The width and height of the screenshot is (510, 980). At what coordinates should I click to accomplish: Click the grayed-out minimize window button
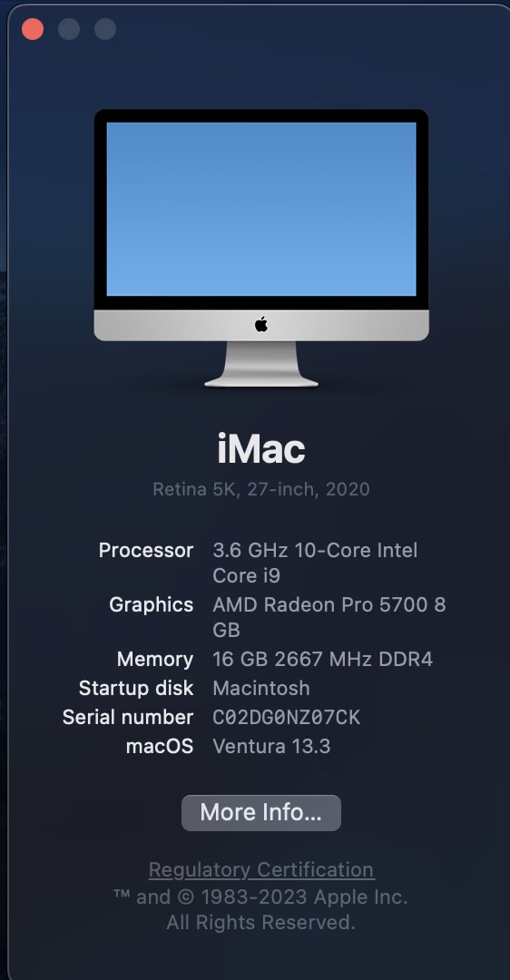pos(69,29)
